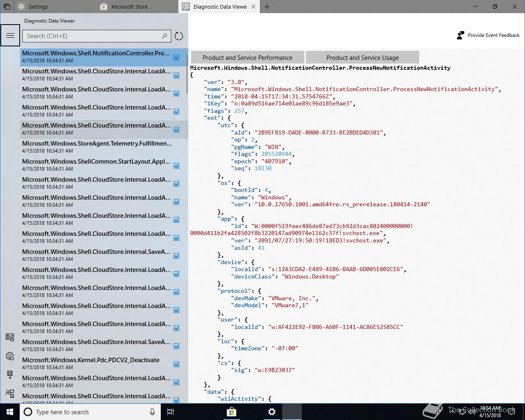Screen dimensions: 525x420
Task: Click the devModel "VMware7,1" value
Action: click(x=290, y=305)
